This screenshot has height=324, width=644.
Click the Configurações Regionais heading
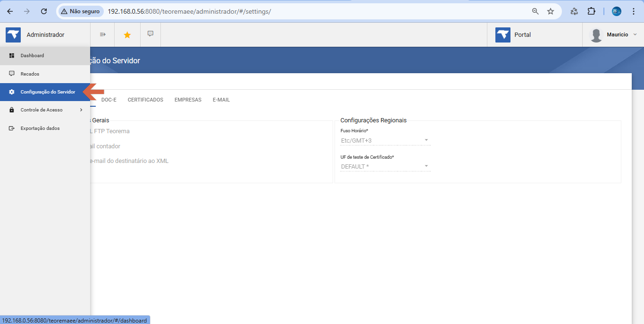coord(374,120)
